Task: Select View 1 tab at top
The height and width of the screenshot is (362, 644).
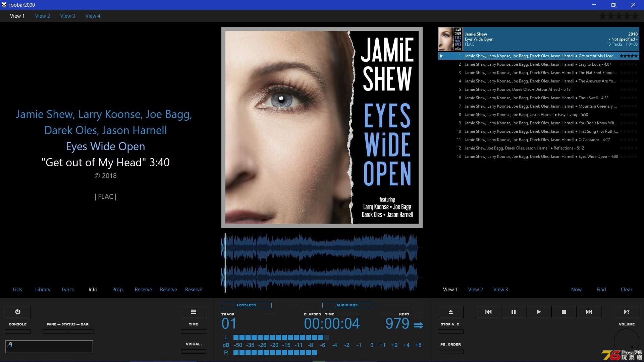Action: [x=17, y=16]
